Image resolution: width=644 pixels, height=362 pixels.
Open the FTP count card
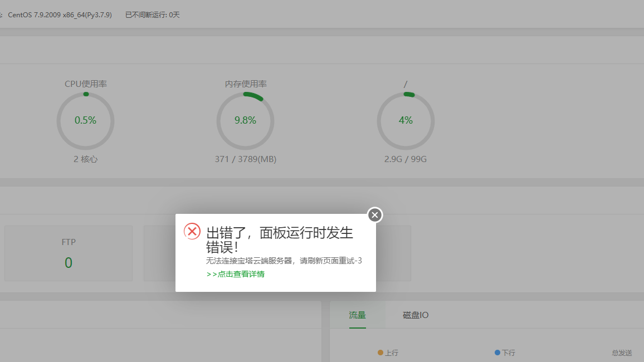coord(69,253)
